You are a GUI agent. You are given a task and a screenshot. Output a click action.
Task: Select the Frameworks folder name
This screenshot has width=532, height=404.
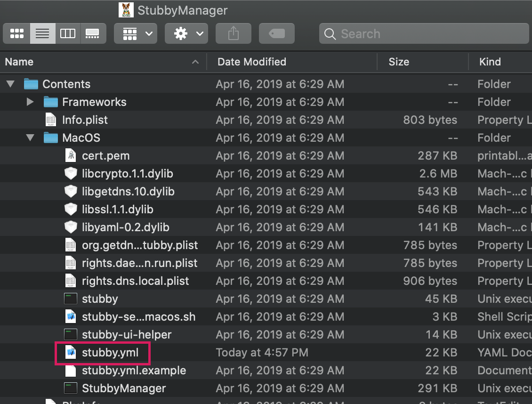pos(94,102)
